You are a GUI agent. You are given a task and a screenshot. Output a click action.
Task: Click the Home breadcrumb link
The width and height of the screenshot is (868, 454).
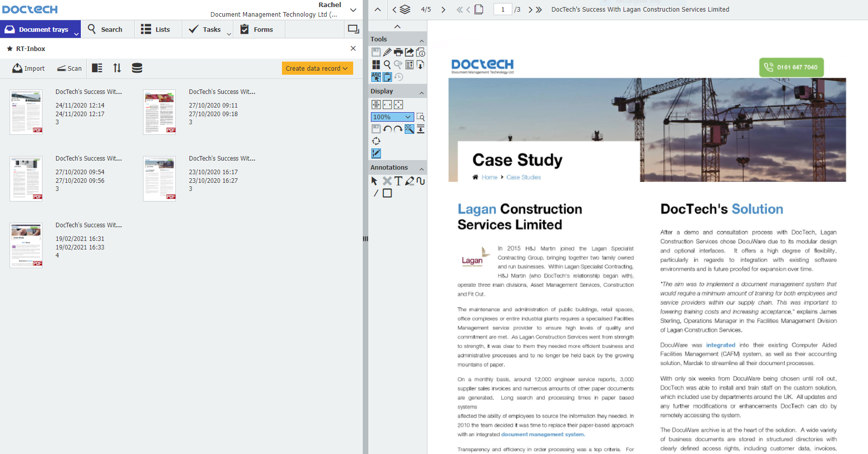(x=490, y=177)
